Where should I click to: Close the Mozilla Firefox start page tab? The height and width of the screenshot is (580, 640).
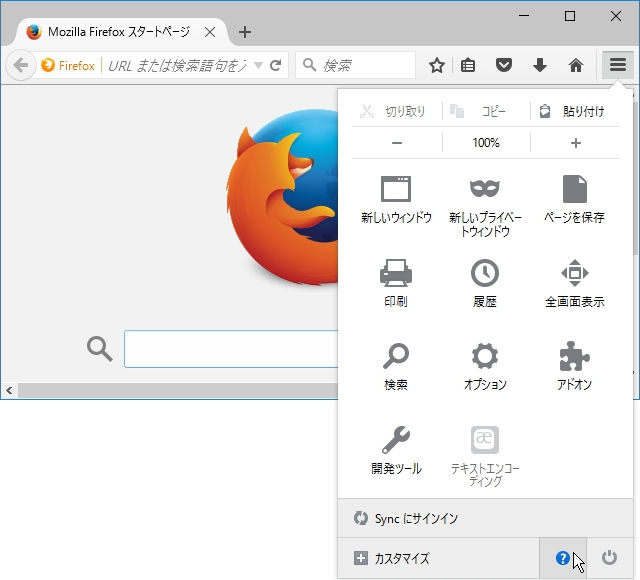point(210,32)
